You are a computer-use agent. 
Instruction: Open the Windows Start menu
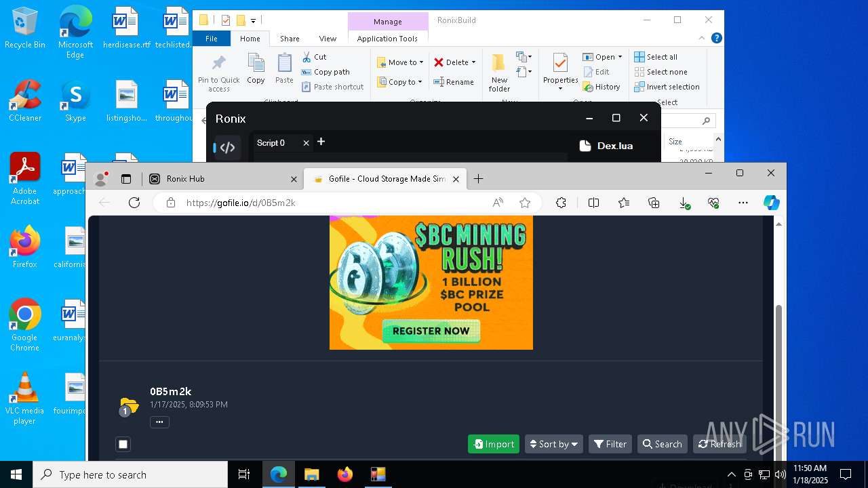coord(16,474)
